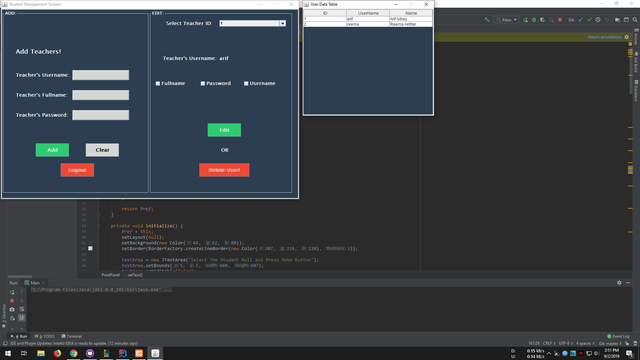
Task: Click the Dump Threads camera icon
Action: (12, 309)
